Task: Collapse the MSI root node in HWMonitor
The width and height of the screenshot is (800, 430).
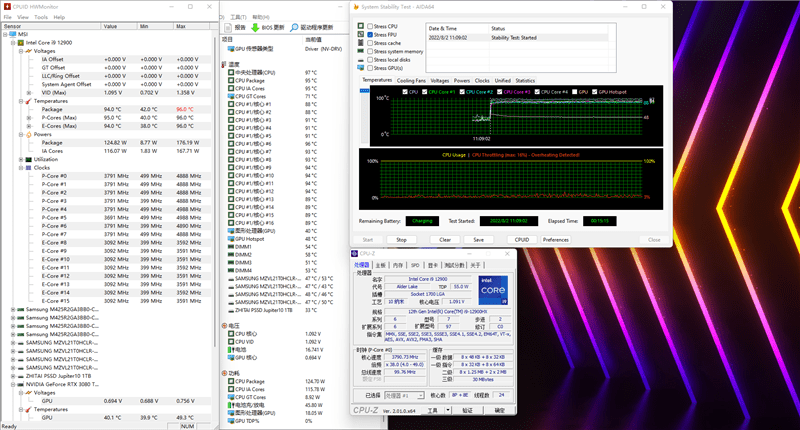Action: tap(6, 34)
